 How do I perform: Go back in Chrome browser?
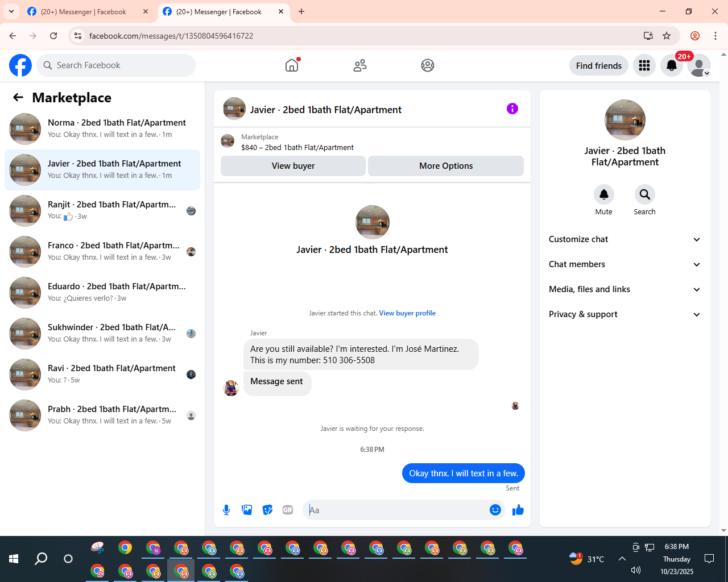[13, 36]
